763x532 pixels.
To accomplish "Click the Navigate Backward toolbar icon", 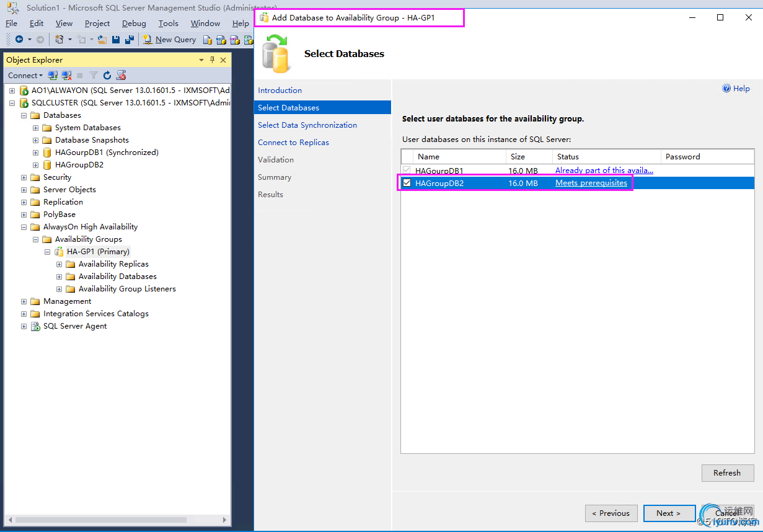I will (19, 39).
